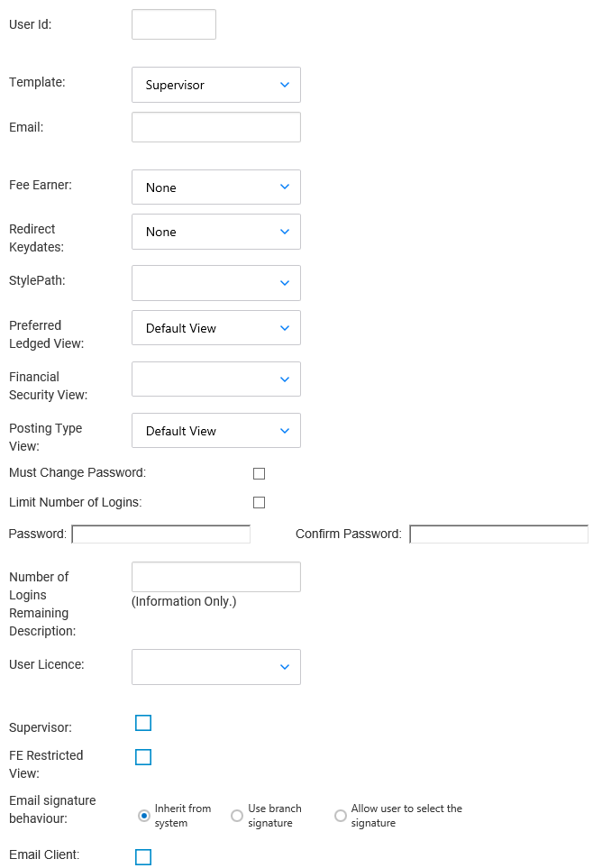Focus the Email text field

216,127
